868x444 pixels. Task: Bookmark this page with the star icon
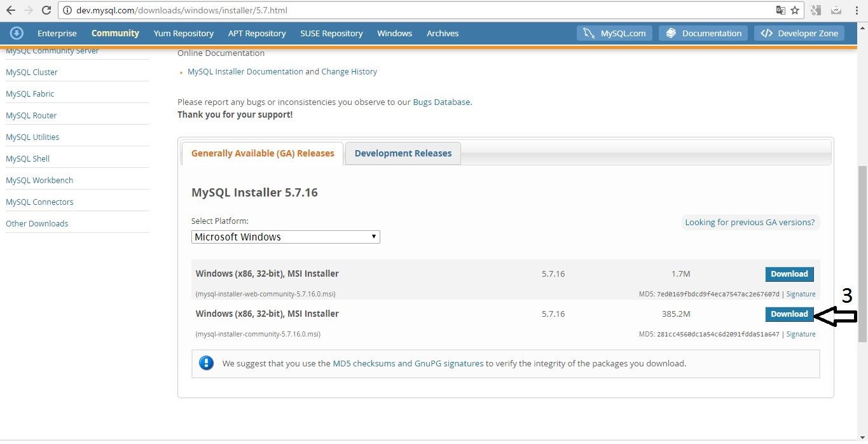pyautogui.click(x=795, y=10)
